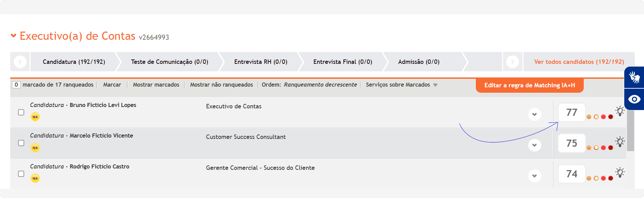The height and width of the screenshot is (198, 644).
Task: Open Serviços sobre Marcados dropdown
Action: (402, 85)
